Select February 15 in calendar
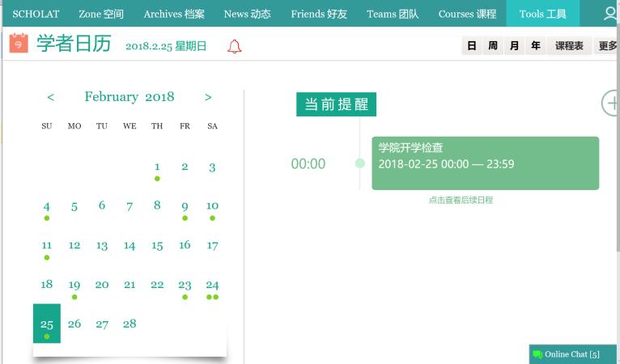Screen dimensions: 620x364 click(157, 246)
